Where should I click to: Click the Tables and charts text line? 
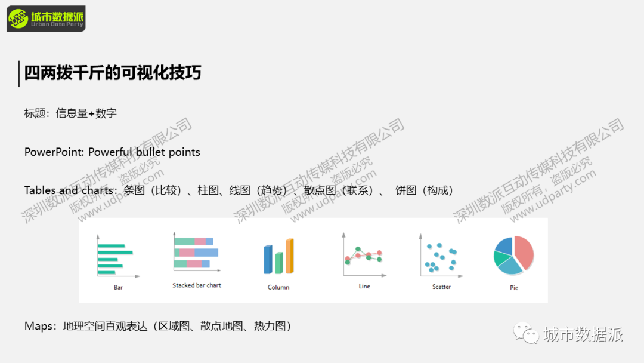(238, 190)
